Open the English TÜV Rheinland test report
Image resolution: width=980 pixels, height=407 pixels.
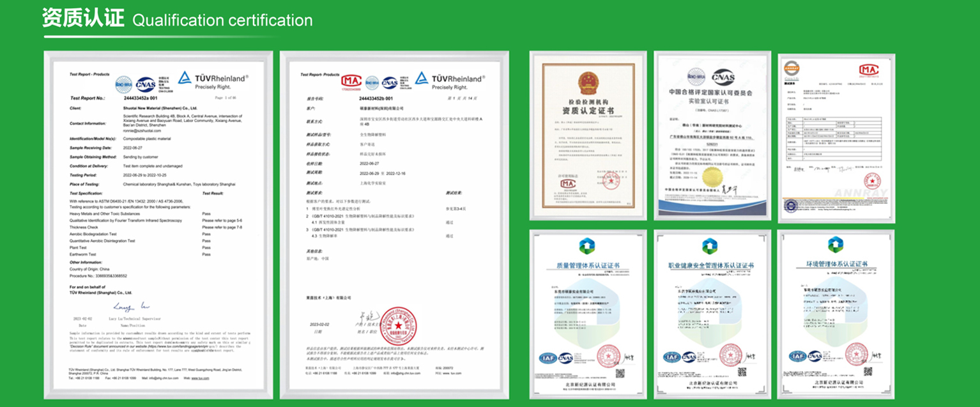pyautogui.click(x=158, y=225)
